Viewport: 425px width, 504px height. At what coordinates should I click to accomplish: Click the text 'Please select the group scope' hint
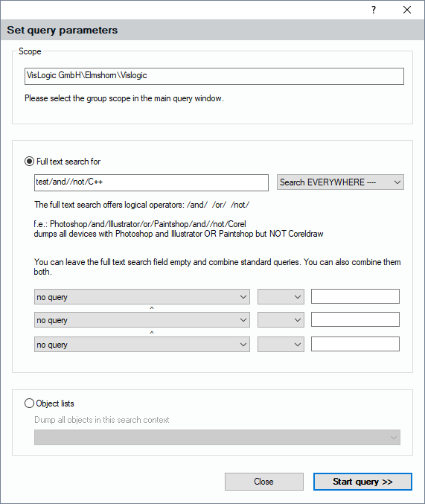tap(124, 98)
